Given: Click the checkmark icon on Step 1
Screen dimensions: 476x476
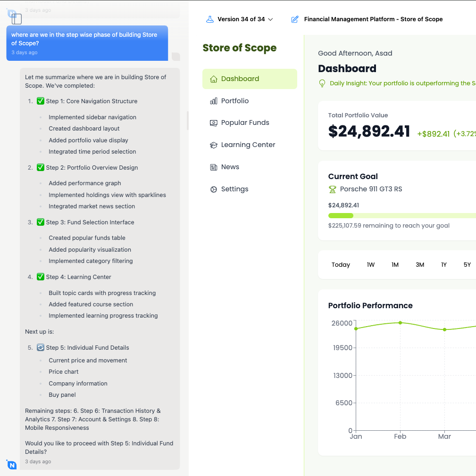Looking at the screenshot, I should (41, 101).
